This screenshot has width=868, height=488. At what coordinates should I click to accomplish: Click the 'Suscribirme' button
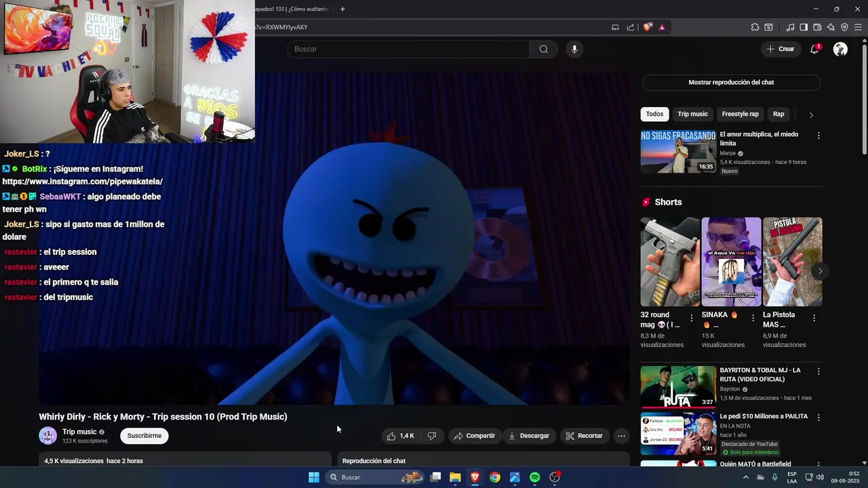(x=144, y=436)
